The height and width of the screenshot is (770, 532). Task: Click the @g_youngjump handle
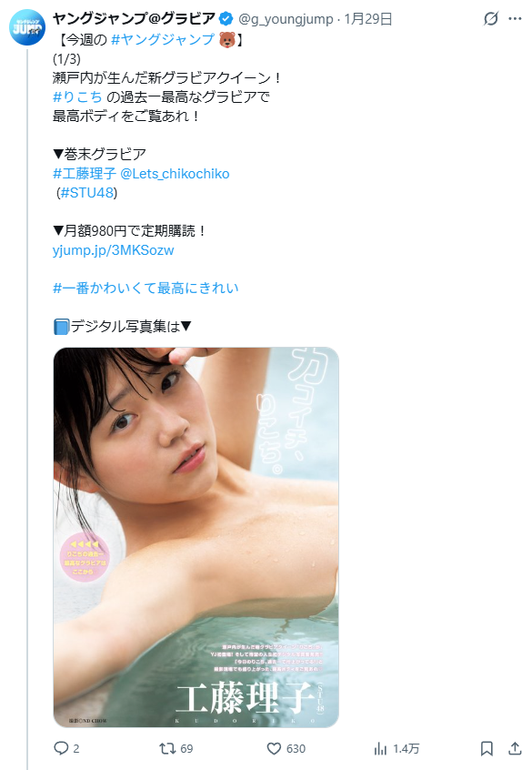point(286,19)
